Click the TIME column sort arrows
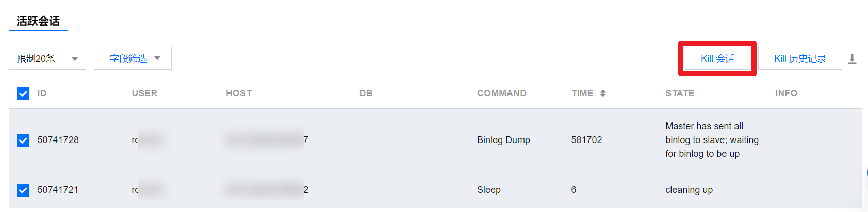 coord(602,93)
